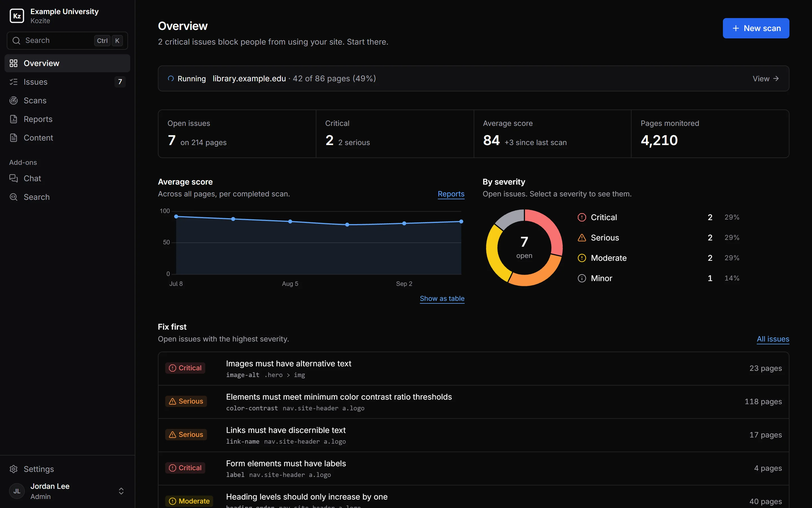Click the Aug 5 chart data point

click(290, 222)
